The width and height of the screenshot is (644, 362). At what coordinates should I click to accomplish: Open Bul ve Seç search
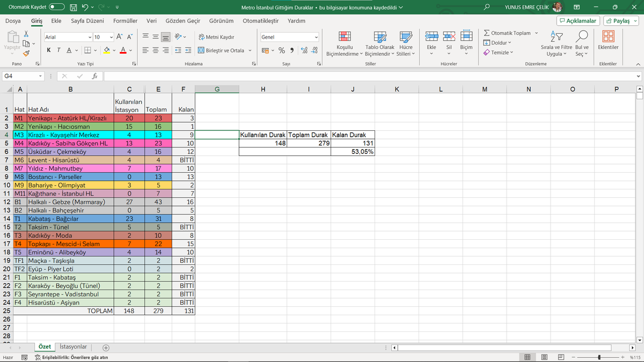(582, 43)
